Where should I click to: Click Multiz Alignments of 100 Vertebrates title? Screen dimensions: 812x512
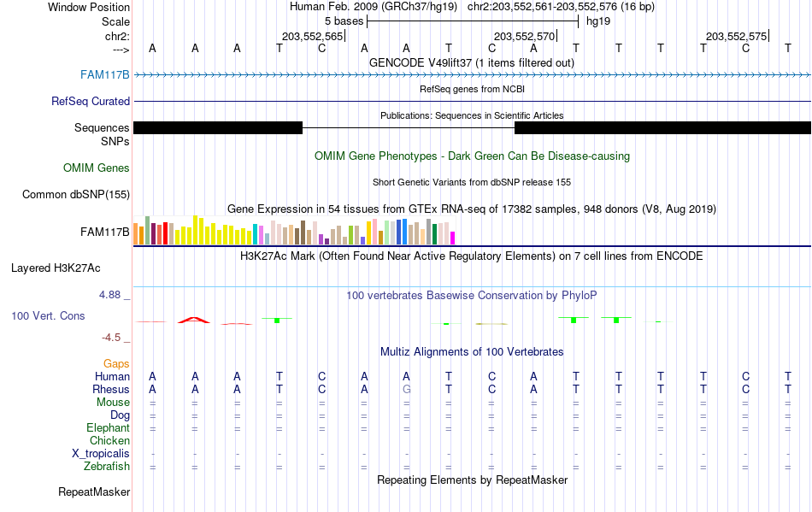point(472,352)
